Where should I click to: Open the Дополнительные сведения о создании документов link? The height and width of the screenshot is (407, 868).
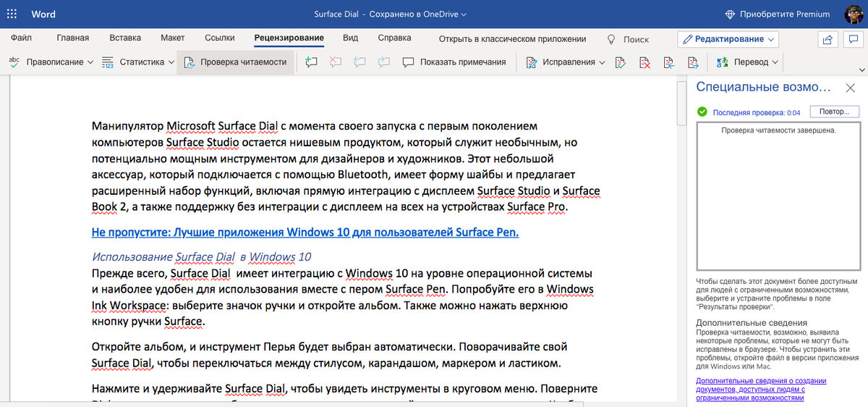tap(761, 389)
